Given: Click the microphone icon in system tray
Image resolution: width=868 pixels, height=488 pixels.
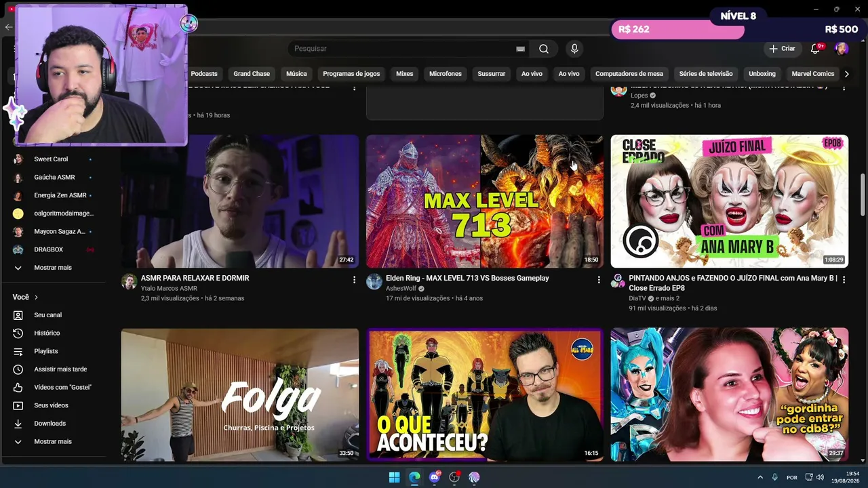Looking at the screenshot, I should point(774,477).
